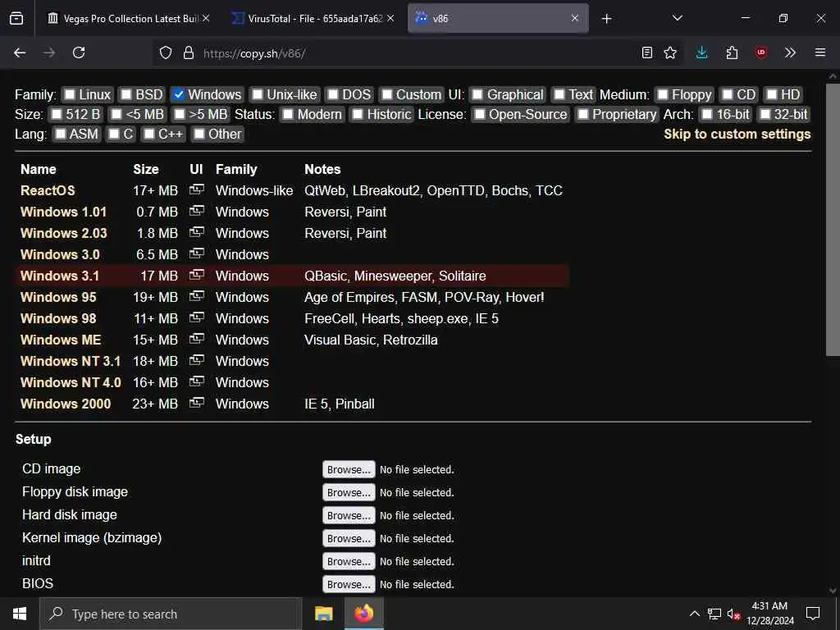Image resolution: width=840 pixels, height=630 pixels.
Task: Click the site security padlock icon
Action: (x=188, y=52)
